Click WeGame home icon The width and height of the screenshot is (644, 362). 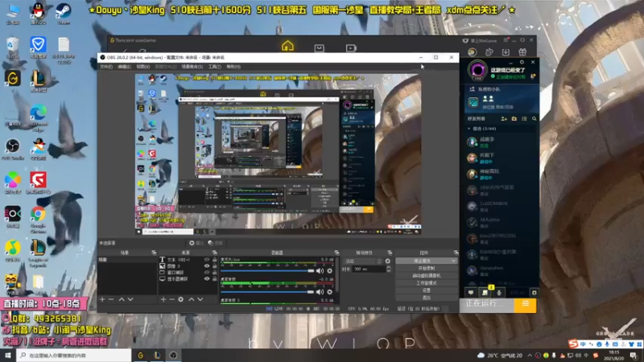click(287, 46)
